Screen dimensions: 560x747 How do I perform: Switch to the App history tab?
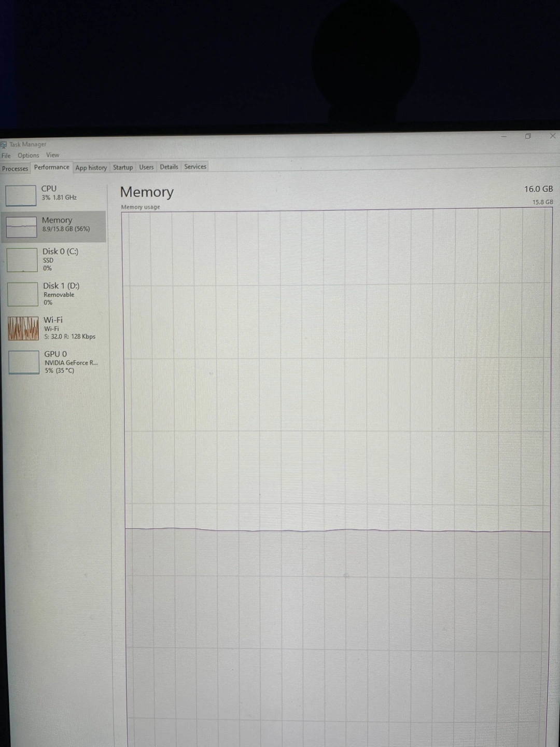91,168
